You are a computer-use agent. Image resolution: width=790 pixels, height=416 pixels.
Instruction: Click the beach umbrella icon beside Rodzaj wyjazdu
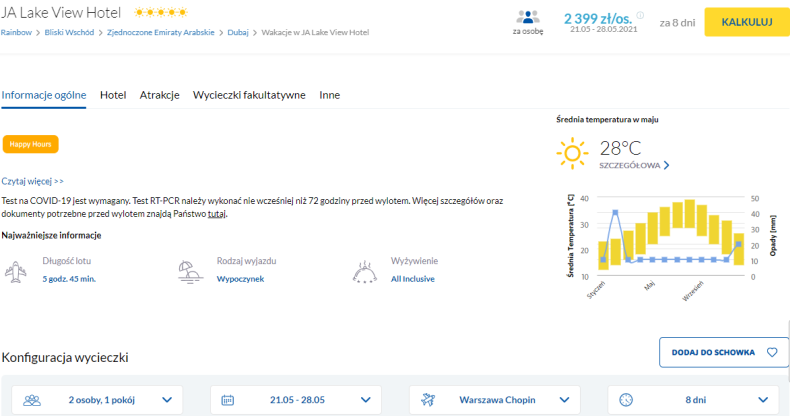[190, 272]
